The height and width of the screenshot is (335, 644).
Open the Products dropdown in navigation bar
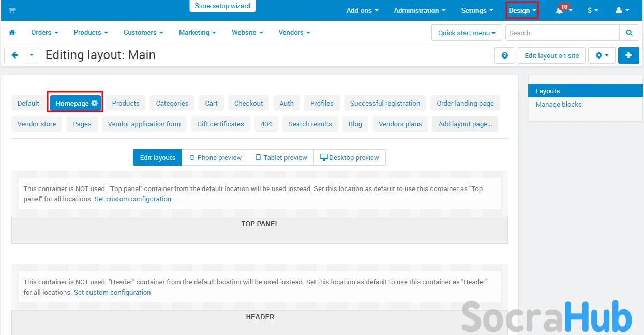click(91, 32)
